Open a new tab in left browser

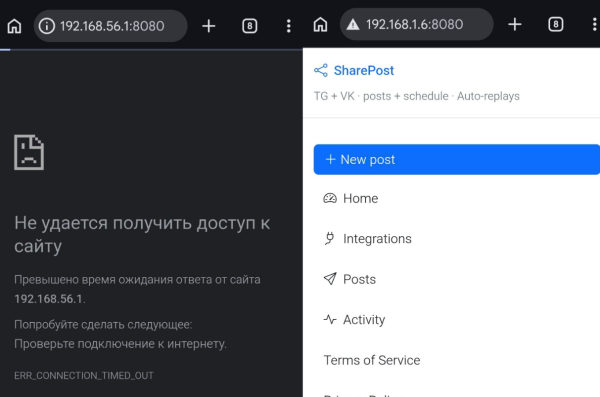[209, 26]
